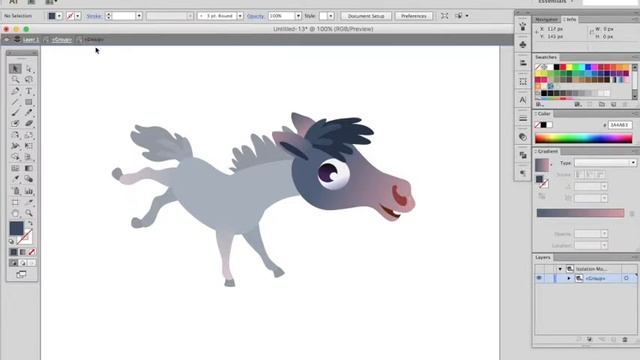
Task: Click the trash icon in Layers panel
Action: [x=625, y=340]
